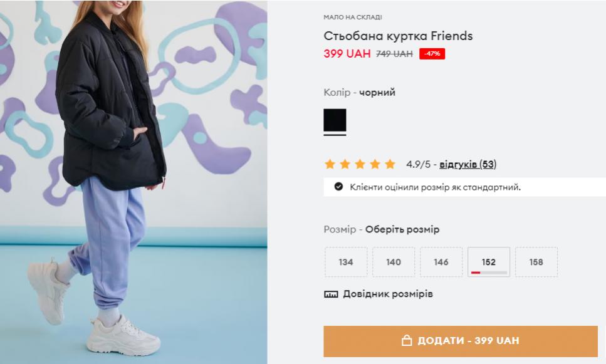Select size 146
The height and width of the screenshot is (364, 606).
coord(441,262)
